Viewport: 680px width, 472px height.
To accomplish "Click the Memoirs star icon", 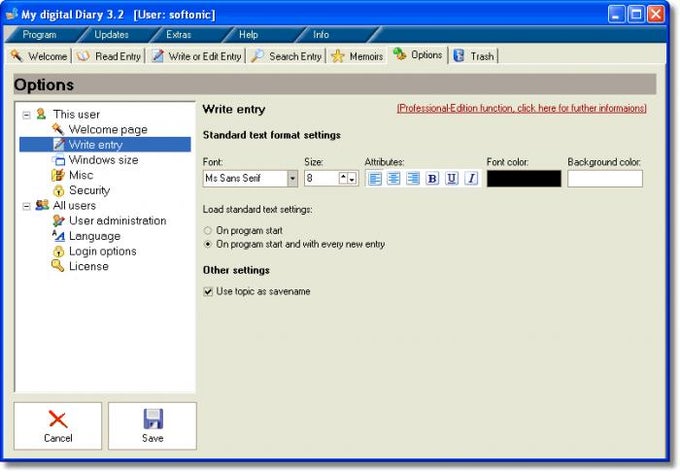I will (337, 56).
